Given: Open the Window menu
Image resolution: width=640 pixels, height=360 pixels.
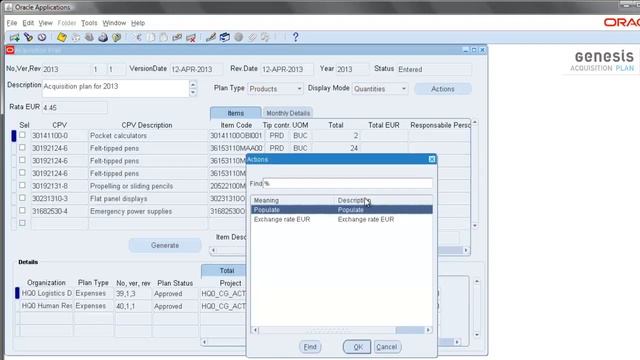Looking at the screenshot, I should click(x=114, y=23).
